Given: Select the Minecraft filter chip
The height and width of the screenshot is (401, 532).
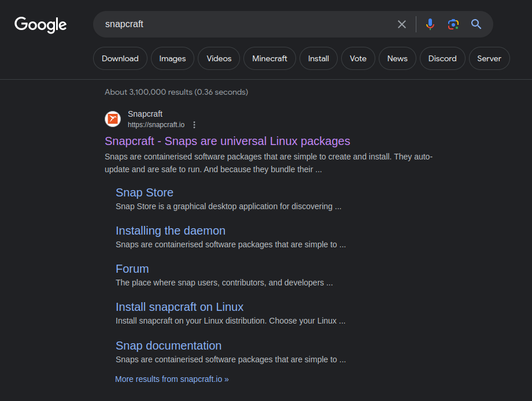Looking at the screenshot, I should pyautogui.click(x=269, y=58).
